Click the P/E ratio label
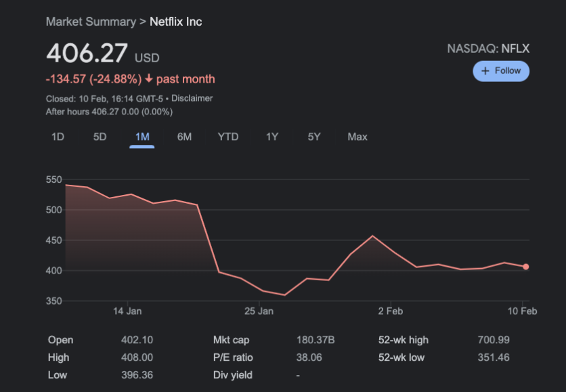Viewport: 566px width, 392px height. tap(233, 357)
